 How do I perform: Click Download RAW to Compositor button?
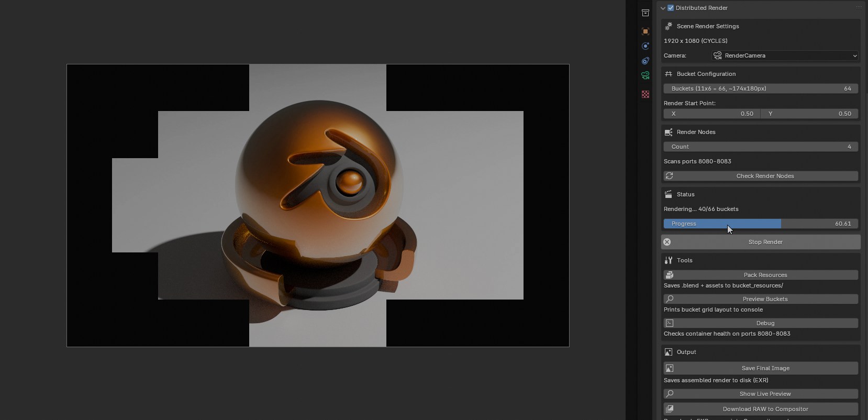click(x=761, y=409)
